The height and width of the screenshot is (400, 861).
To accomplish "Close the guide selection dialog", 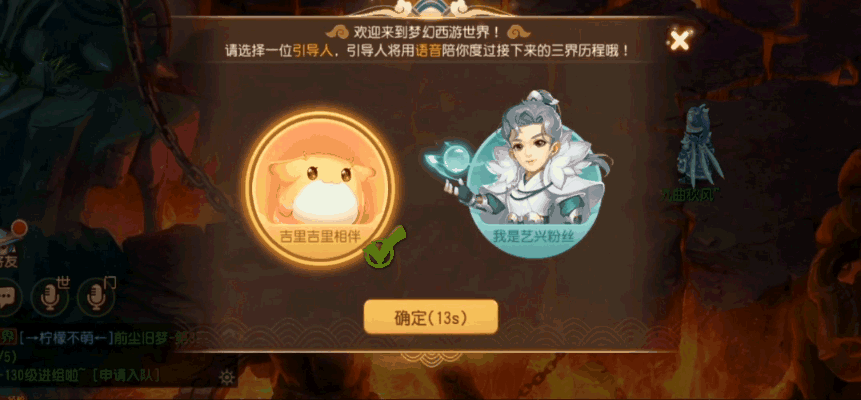I will point(679,40).
